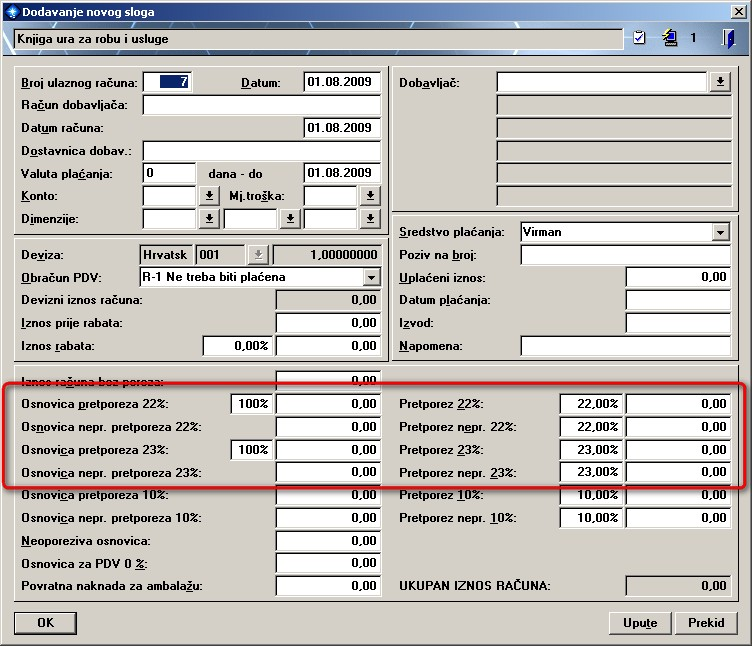
Task: Click Pretporez nepr. 22% amount field
Action: tap(678, 427)
